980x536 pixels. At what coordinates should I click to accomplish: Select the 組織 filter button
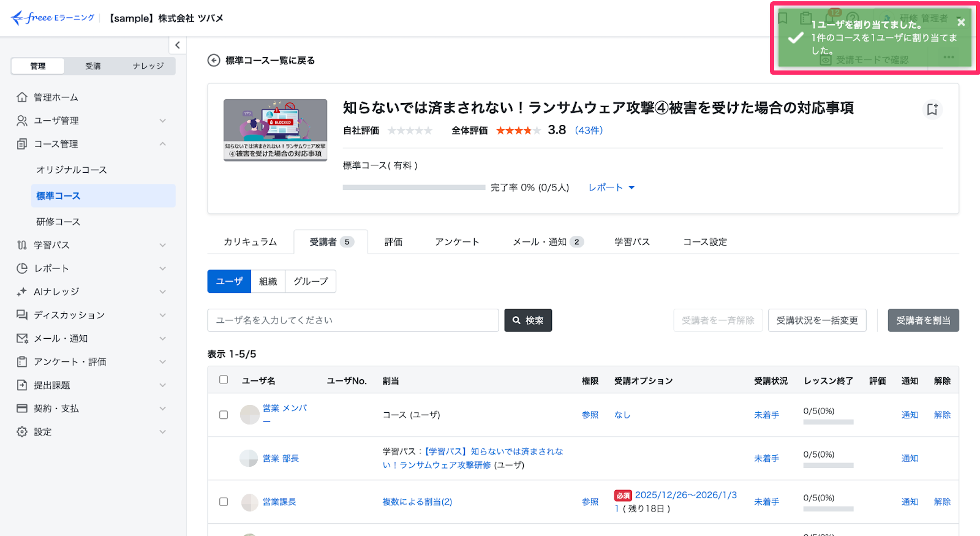pos(268,281)
